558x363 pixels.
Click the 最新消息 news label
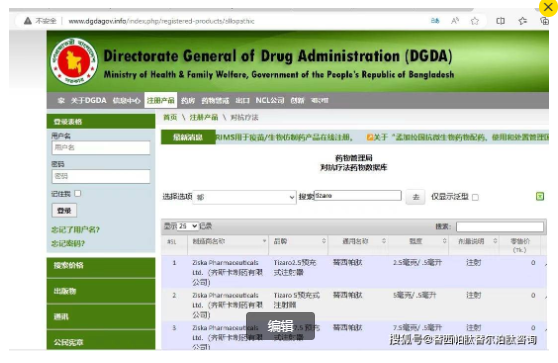188,137
